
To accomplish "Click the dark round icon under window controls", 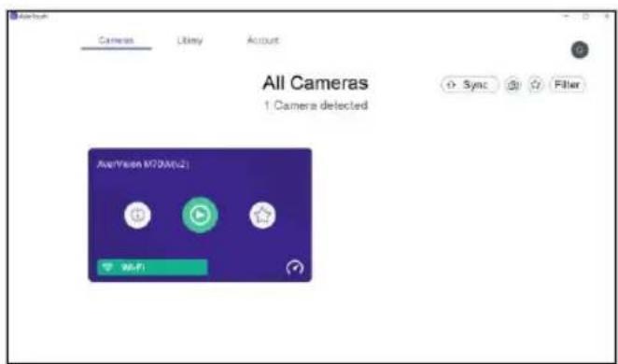I will tap(580, 50).
